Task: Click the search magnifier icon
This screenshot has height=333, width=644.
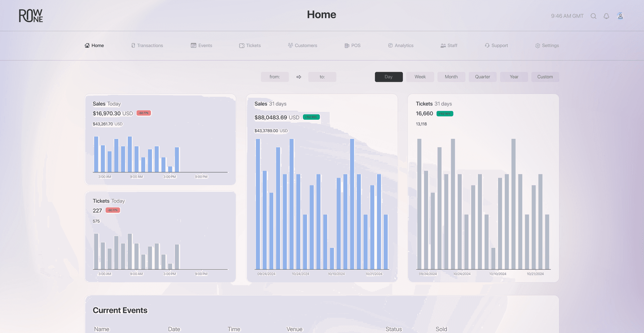Action: click(x=593, y=16)
